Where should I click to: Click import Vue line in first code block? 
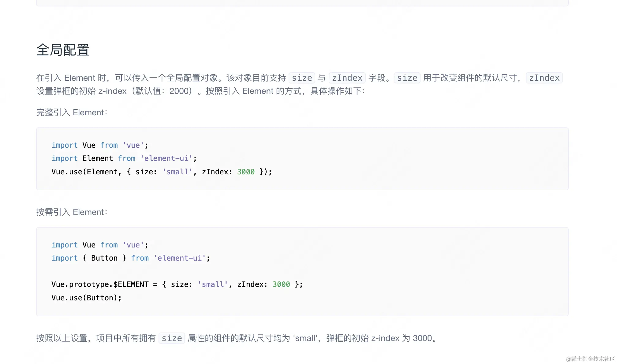(x=100, y=145)
